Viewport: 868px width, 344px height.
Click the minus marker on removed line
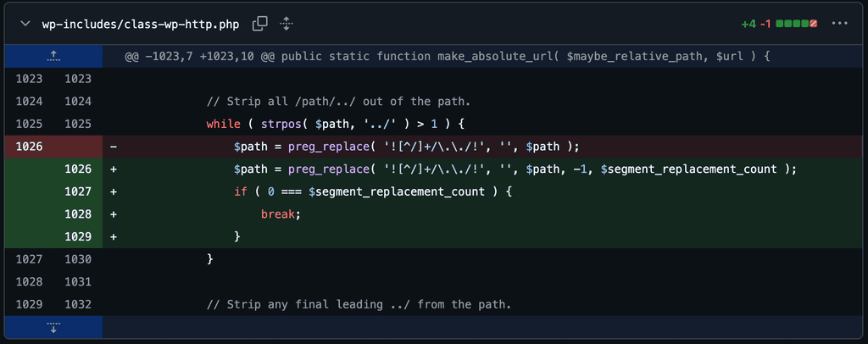[114, 147]
